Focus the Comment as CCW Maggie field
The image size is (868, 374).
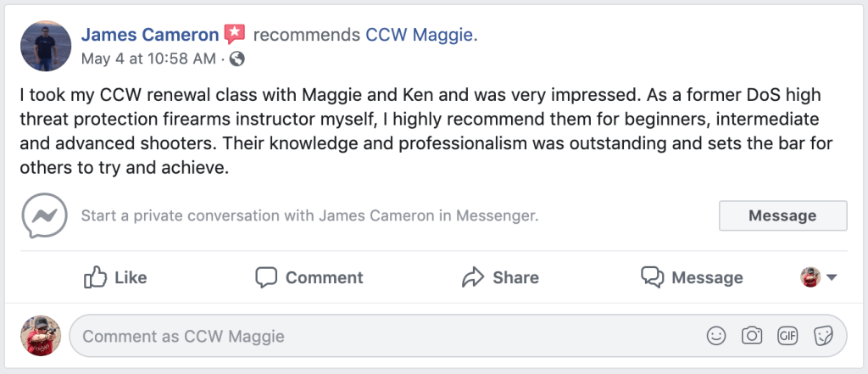click(x=381, y=336)
